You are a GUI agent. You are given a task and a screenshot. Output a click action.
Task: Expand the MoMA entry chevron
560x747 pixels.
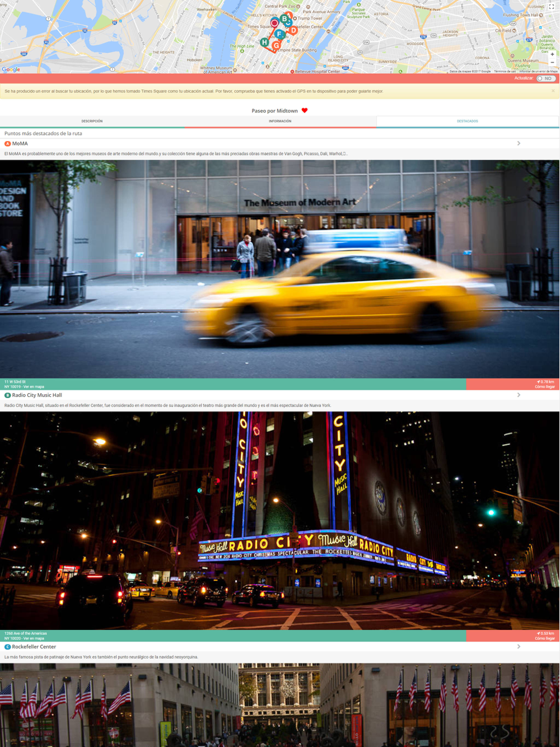pyautogui.click(x=519, y=143)
